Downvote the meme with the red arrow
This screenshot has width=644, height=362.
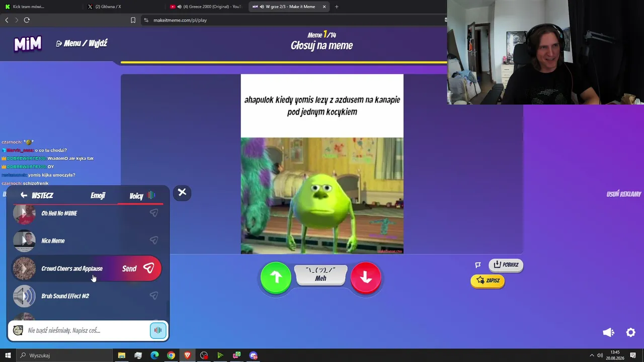tap(366, 277)
